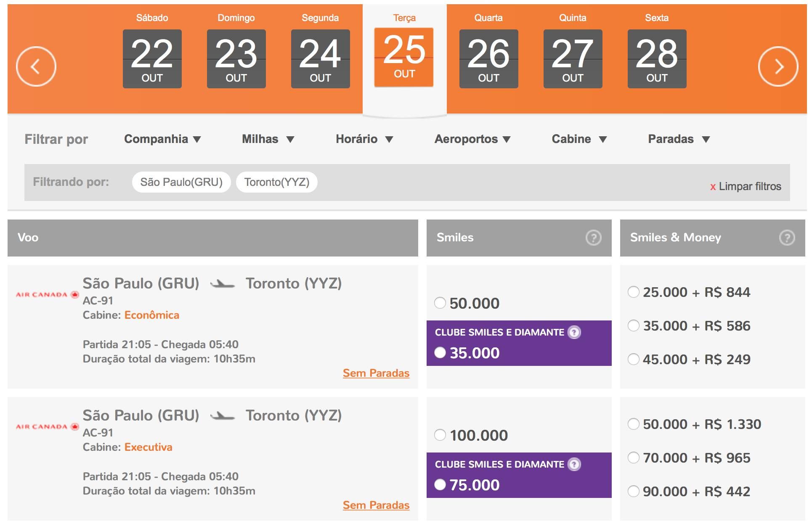Open Clube Smiles help icon for Econômica flight
812x524 pixels.
(x=574, y=332)
